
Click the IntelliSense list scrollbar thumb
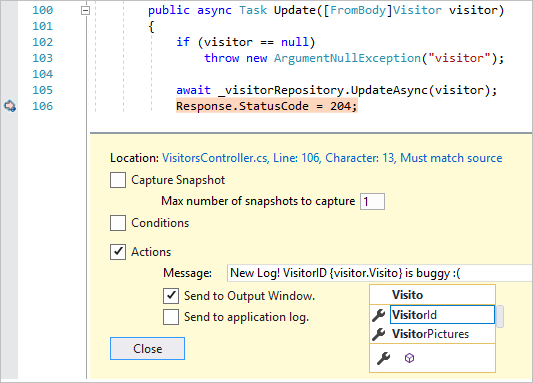(500, 316)
